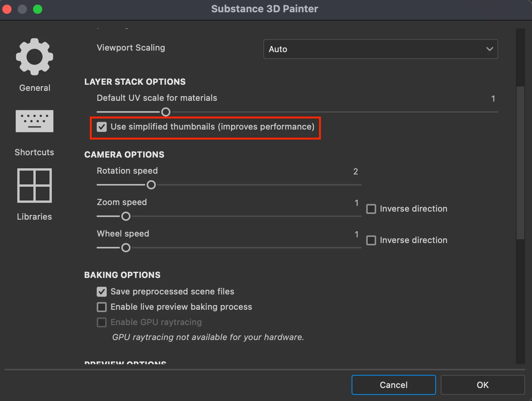Click the Default UV scale value 1
The image size is (532, 401).
coord(493,99)
